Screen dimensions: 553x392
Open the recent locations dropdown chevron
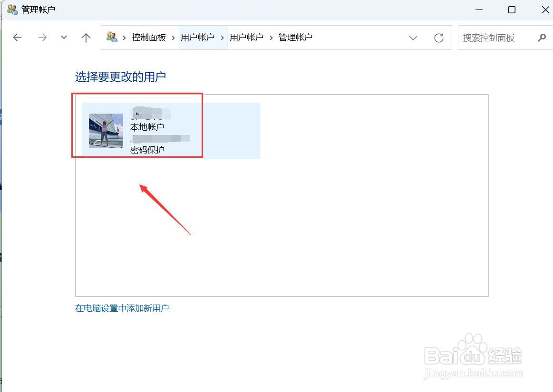pyautogui.click(x=64, y=38)
